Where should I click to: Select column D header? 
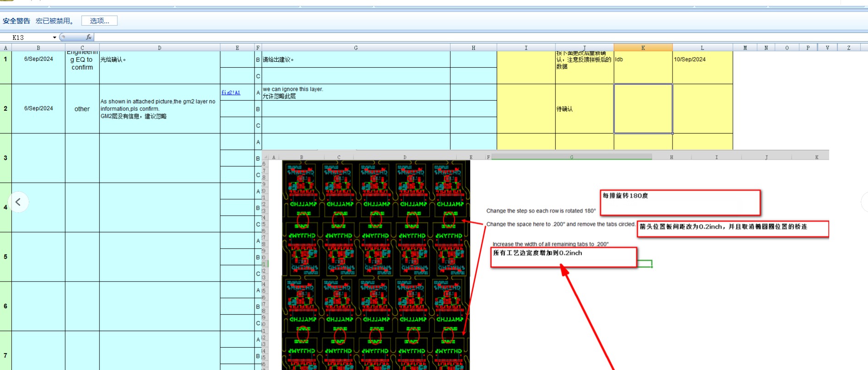tap(160, 48)
